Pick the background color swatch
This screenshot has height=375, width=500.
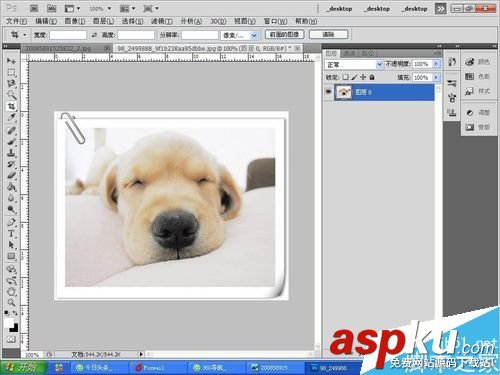coord(14,328)
